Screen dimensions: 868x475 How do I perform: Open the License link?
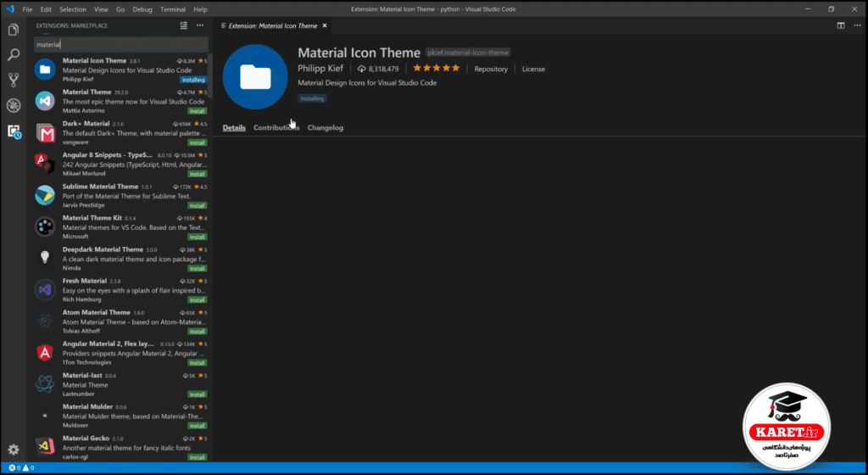[x=534, y=70]
